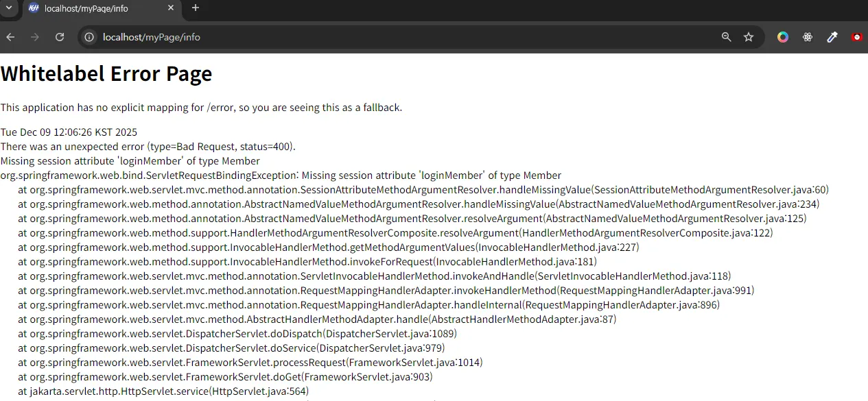The image size is (868, 401).
Task: Click the tab's KH favicon
Action: coord(34,8)
